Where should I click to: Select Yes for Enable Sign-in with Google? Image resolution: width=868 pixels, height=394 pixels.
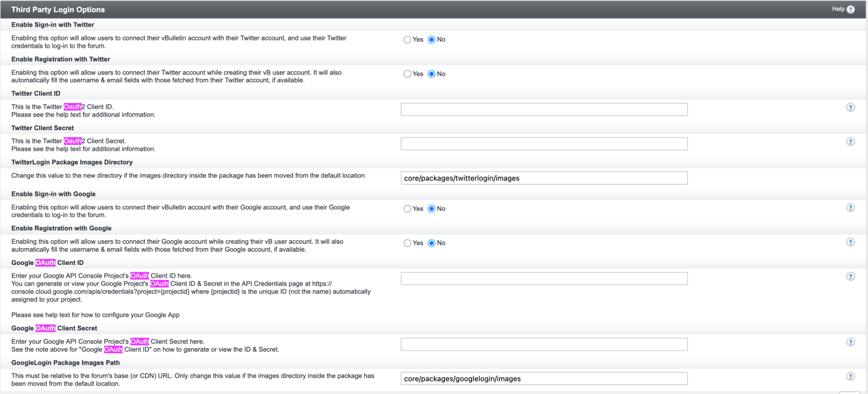(x=407, y=209)
